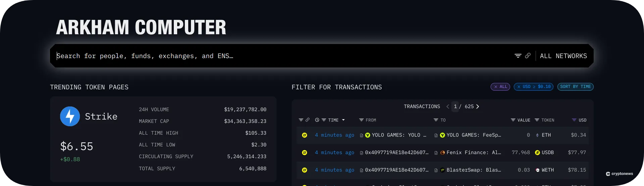The height and width of the screenshot is (186, 644).
Task: Open the USD column filter icon
Action: click(574, 120)
